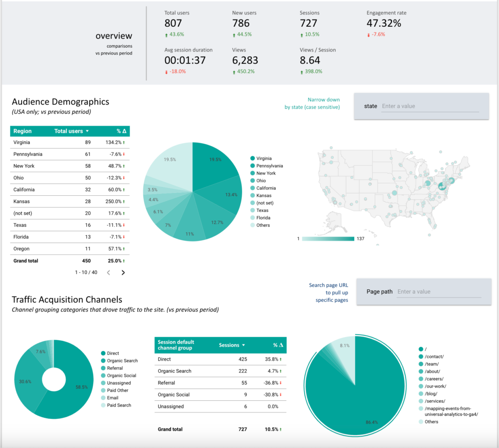Sort region table by Total users arrow
The width and height of the screenshot is (499, 448).
tap(87, 131)
